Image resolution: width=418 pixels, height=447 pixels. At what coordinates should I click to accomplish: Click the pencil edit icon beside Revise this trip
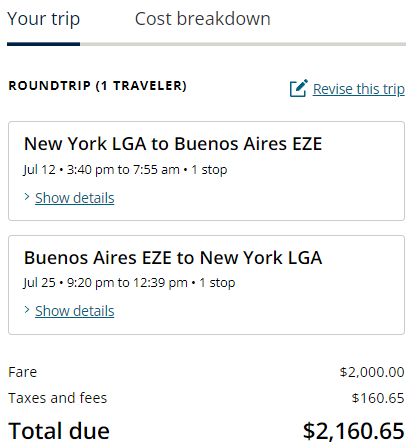coord(299,88)
